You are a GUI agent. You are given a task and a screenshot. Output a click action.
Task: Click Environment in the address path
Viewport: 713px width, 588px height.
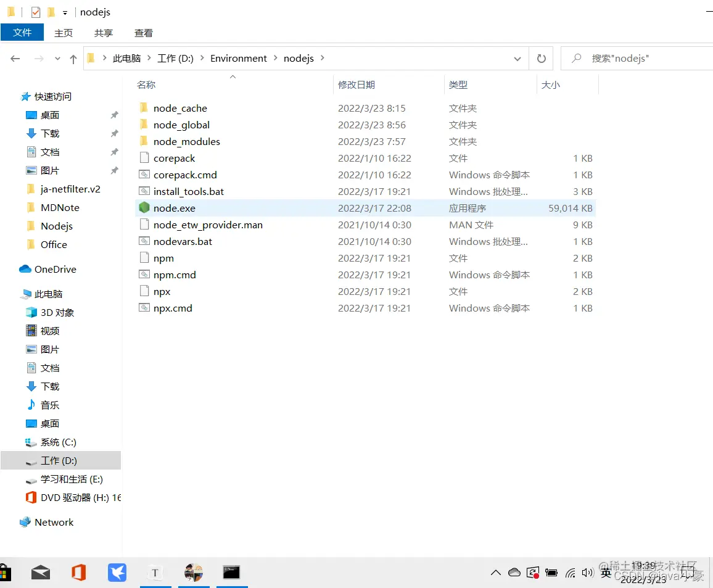pos(238,58)
